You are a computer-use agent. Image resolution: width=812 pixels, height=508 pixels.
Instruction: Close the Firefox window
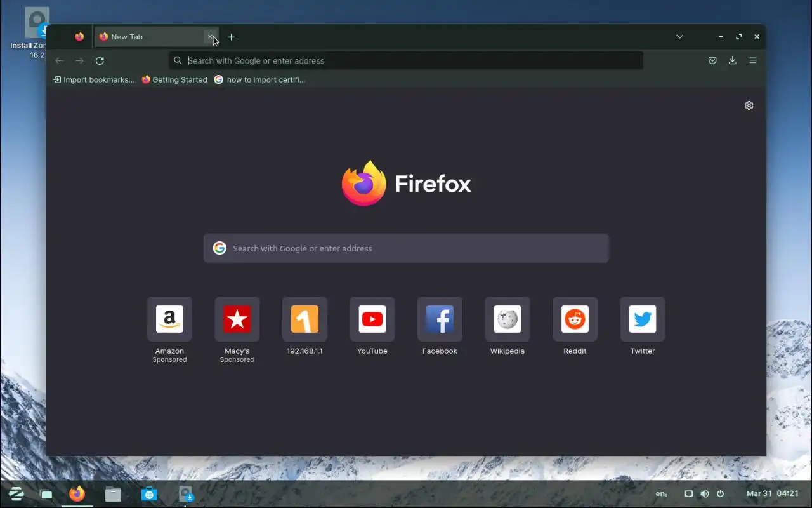(x=757, y=37)
